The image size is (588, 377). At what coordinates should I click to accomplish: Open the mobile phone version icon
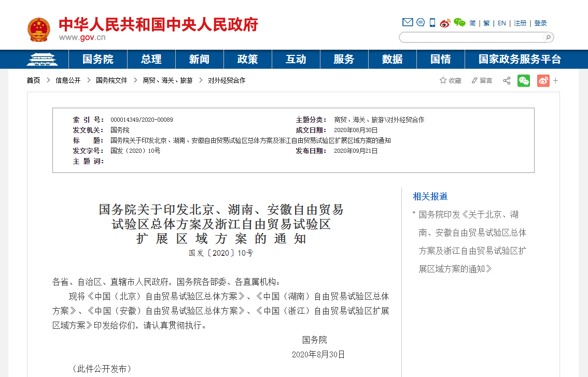click(432, 23)
